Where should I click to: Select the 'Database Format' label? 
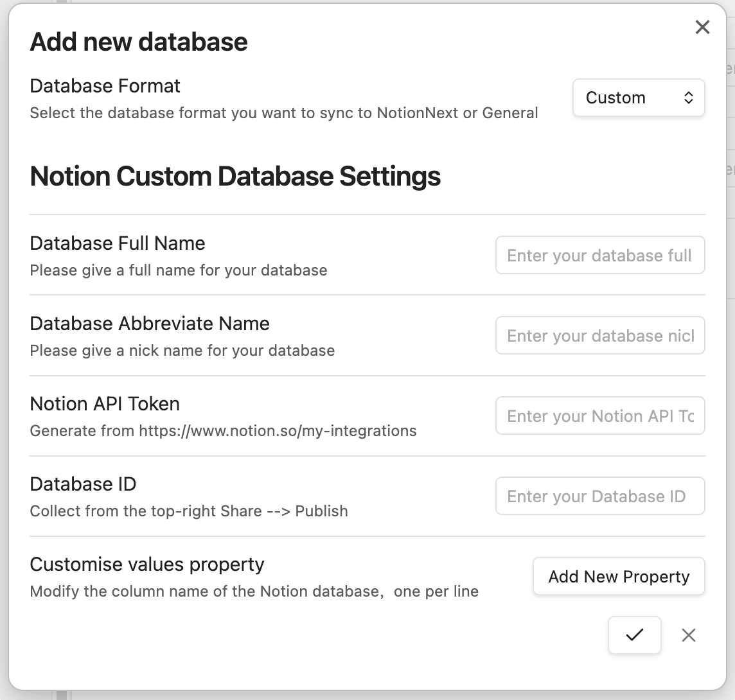105,86
